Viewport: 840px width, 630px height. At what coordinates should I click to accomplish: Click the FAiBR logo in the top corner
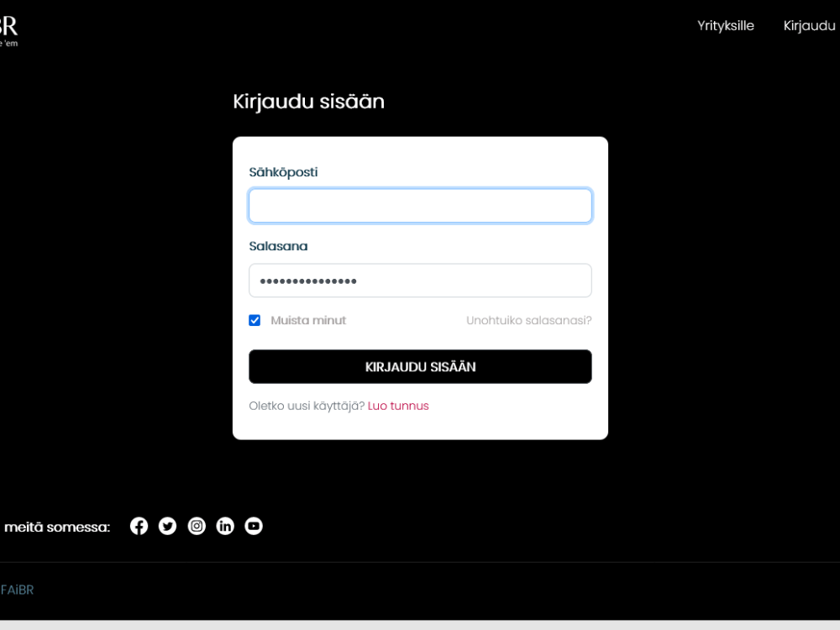click(7, 25)
